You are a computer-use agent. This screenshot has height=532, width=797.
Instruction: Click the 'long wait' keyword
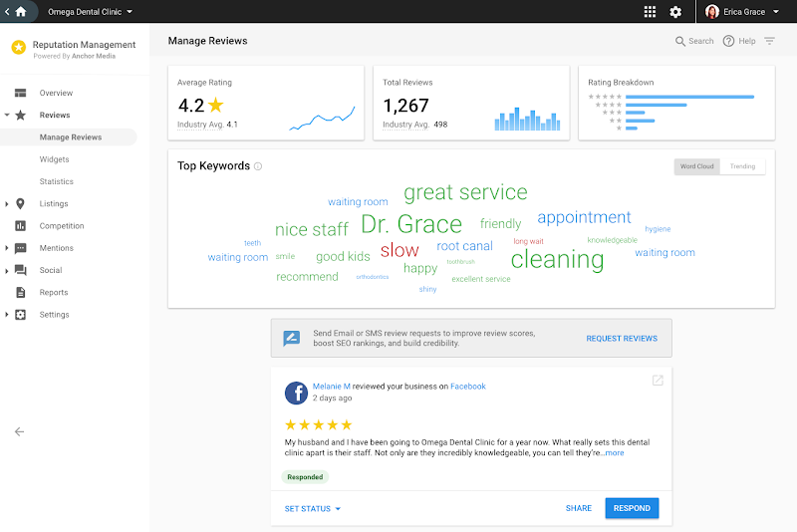(x=529, y=241)
